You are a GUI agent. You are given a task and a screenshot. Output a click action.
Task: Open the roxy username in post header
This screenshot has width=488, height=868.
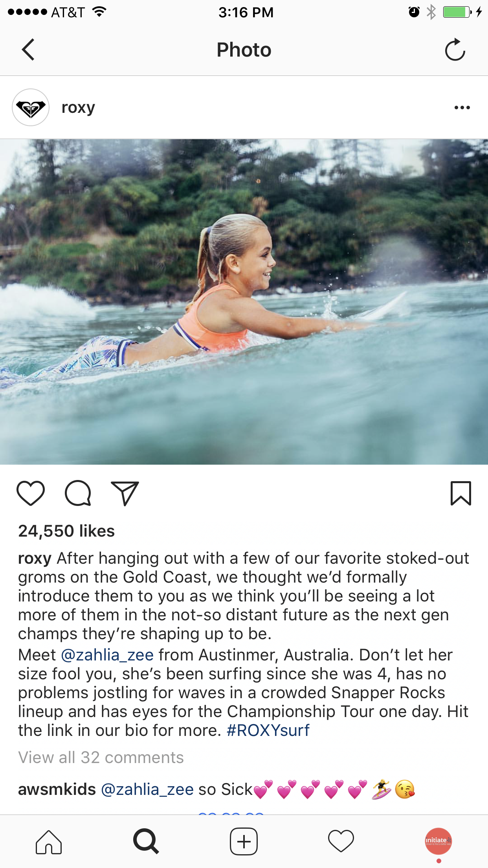point(78,107)
